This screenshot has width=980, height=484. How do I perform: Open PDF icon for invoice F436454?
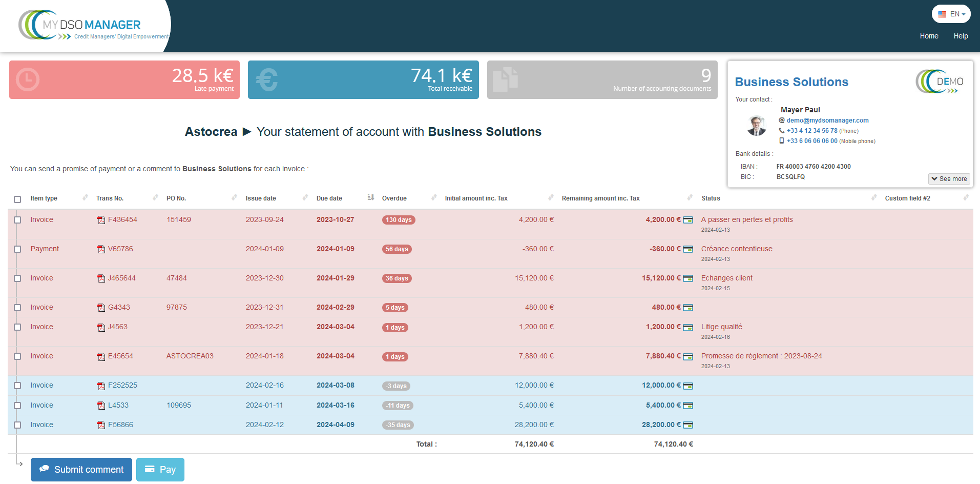coord(101,220)
